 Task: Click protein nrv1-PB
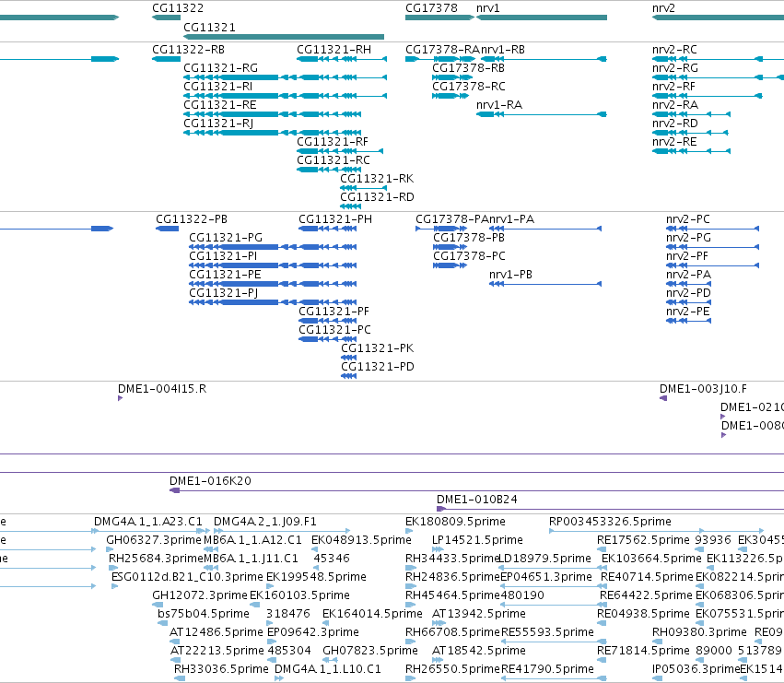[545, 284]
